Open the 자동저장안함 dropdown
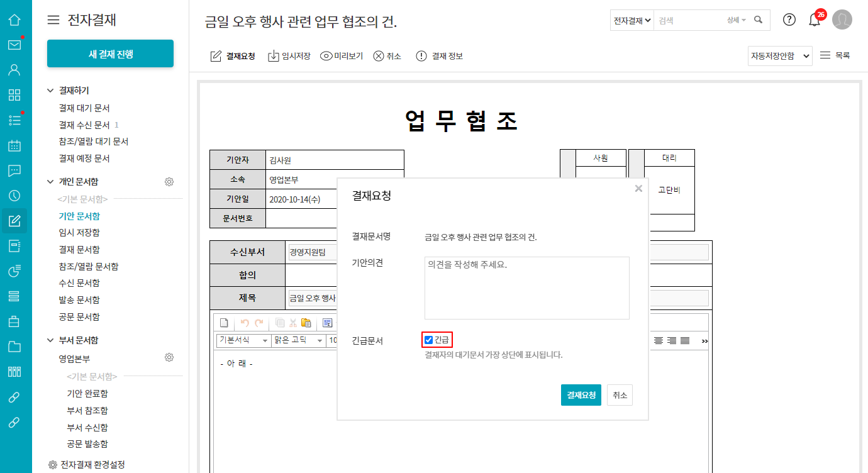The width and height of the screenshot is (868, 473). click(x=780, y=56)
